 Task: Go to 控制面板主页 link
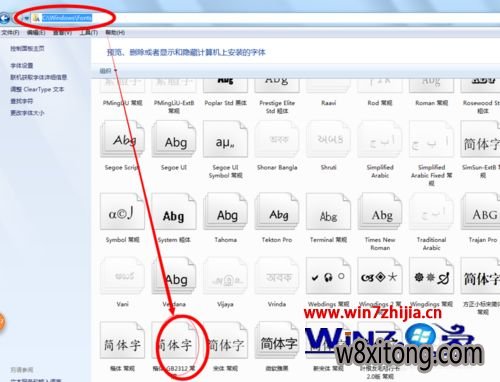(27, 49)
